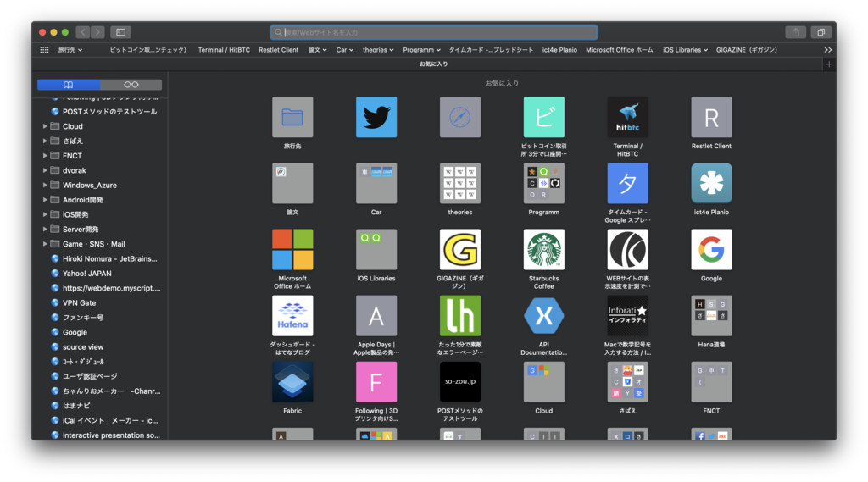Open 論文 dropdown in favorites bar
The height and width of the screenshot is (482, 868).
317,50
